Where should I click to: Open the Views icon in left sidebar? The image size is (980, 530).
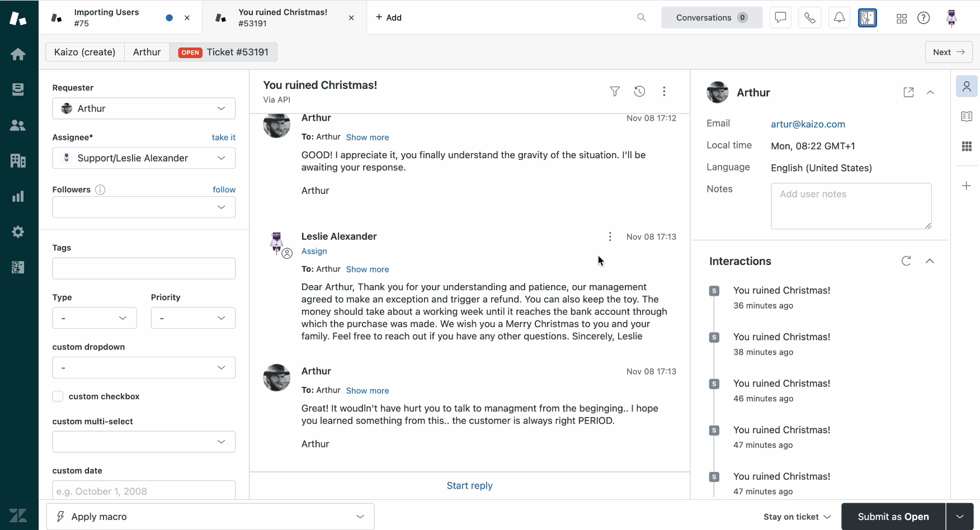coord(18,89)
